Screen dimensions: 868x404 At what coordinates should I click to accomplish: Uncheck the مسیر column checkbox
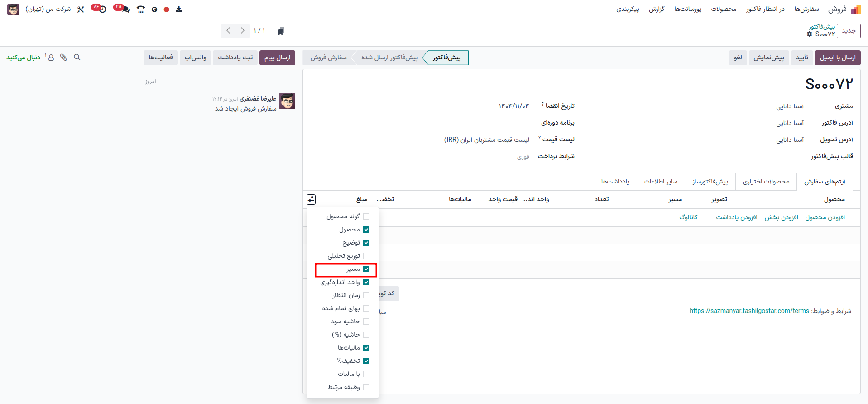pyautogui.click(x=366, y=269)
